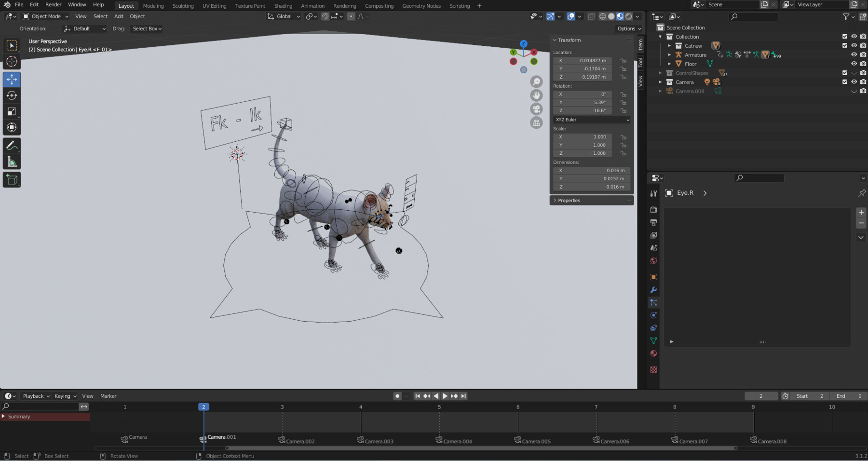Open the Render Properties tab
The width and height of the screenshot is (868, 461).
(x=653, y=209)
